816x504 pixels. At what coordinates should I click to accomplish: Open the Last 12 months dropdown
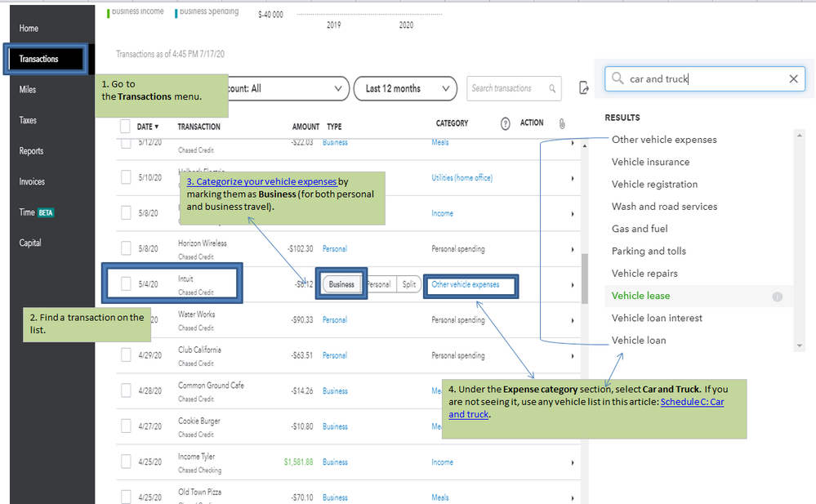405,88
